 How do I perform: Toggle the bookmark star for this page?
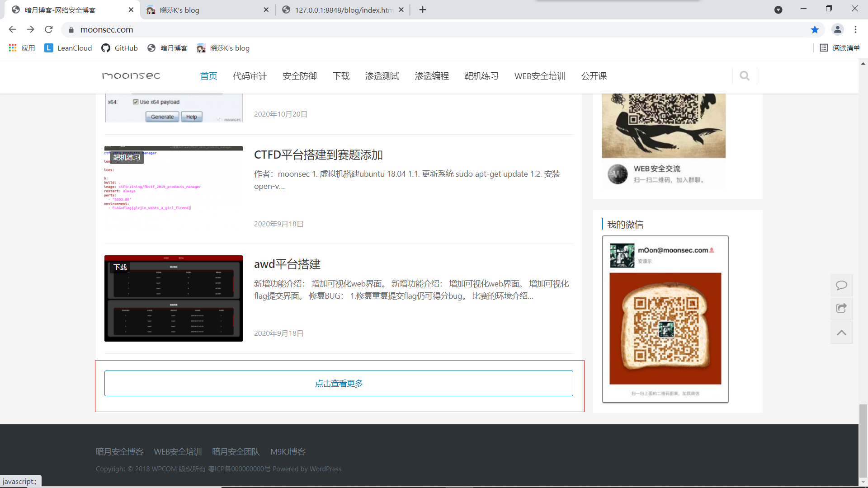pos(815,29)
